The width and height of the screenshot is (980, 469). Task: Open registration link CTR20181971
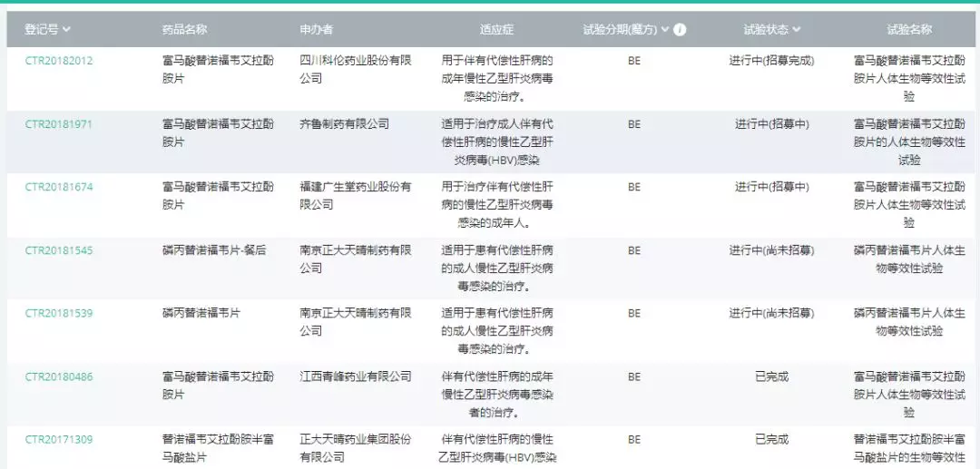coord(58,123)
